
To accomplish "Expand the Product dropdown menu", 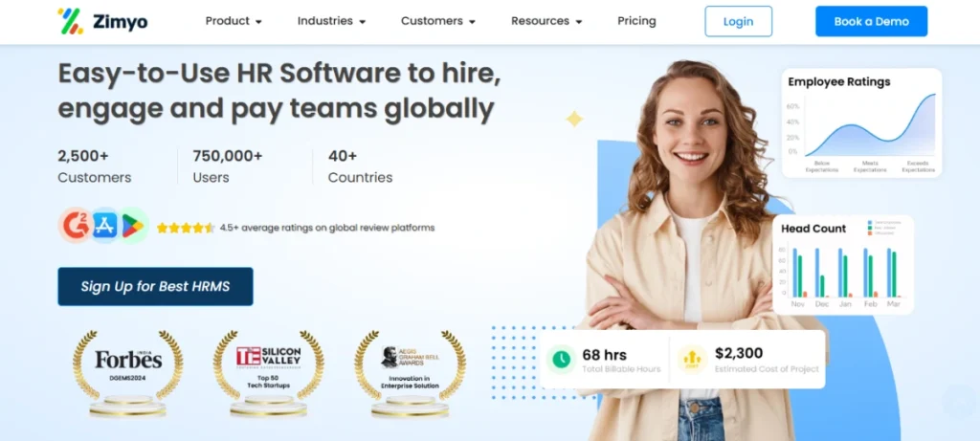I will pos(234,21).
